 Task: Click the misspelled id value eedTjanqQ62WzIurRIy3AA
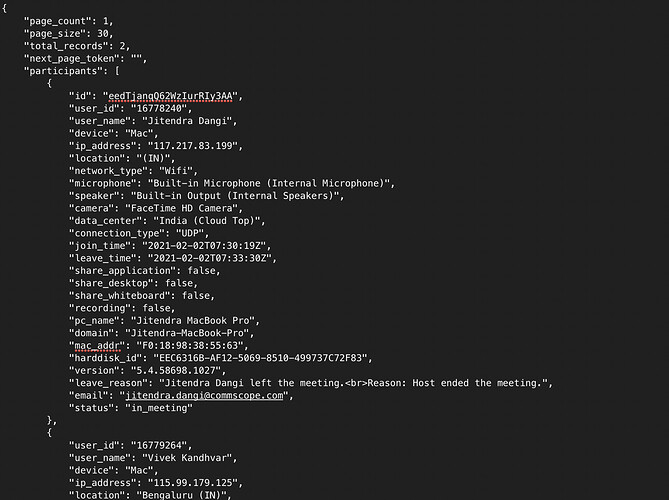click(x=170, y=96)
